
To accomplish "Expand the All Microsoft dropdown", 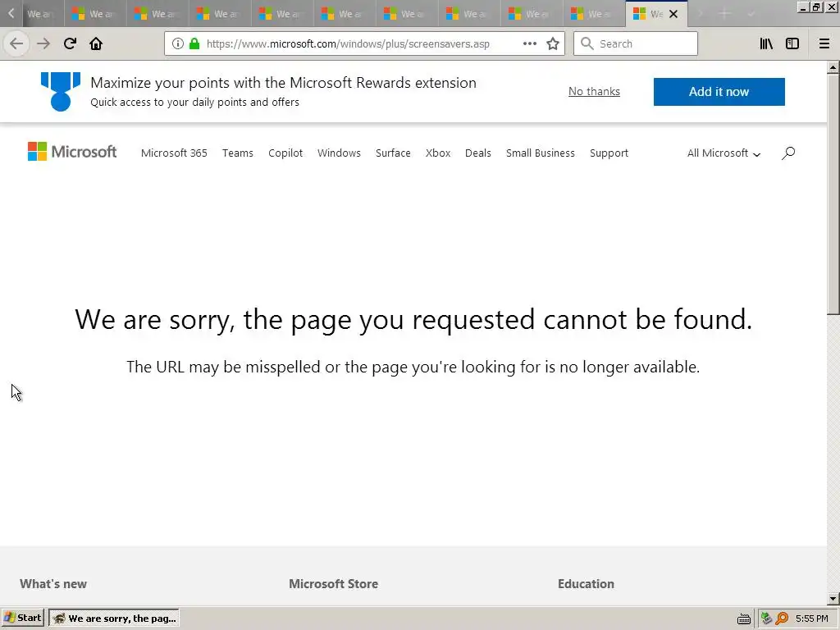I will tap(724, 153).
